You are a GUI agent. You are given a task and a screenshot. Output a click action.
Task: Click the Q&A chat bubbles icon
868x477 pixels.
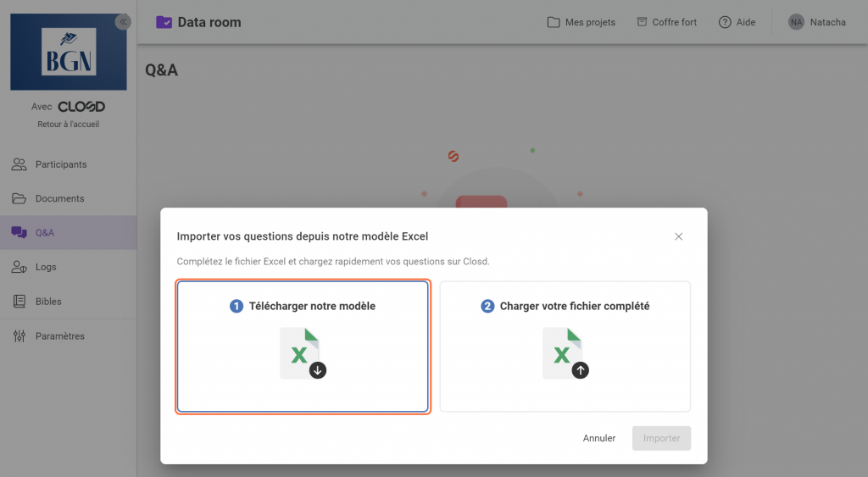(19, 233)
